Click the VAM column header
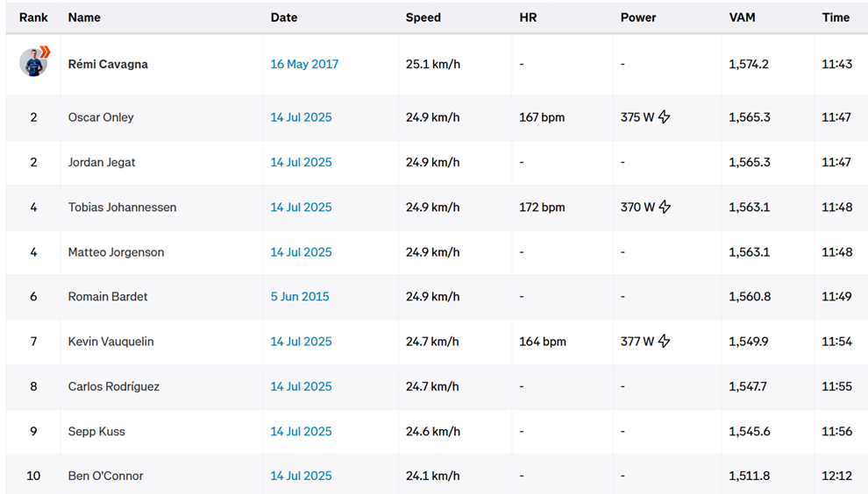 [742, 18]
